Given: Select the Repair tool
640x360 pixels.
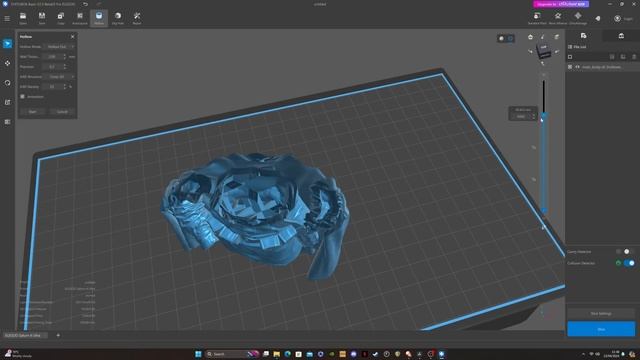Looking at the screenshot, I should pyautogui.click(x=137, y=18).
